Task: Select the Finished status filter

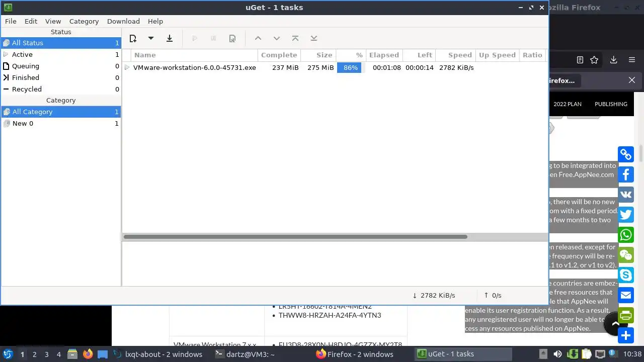Action: pyautogui.click(x=61, y=77)
